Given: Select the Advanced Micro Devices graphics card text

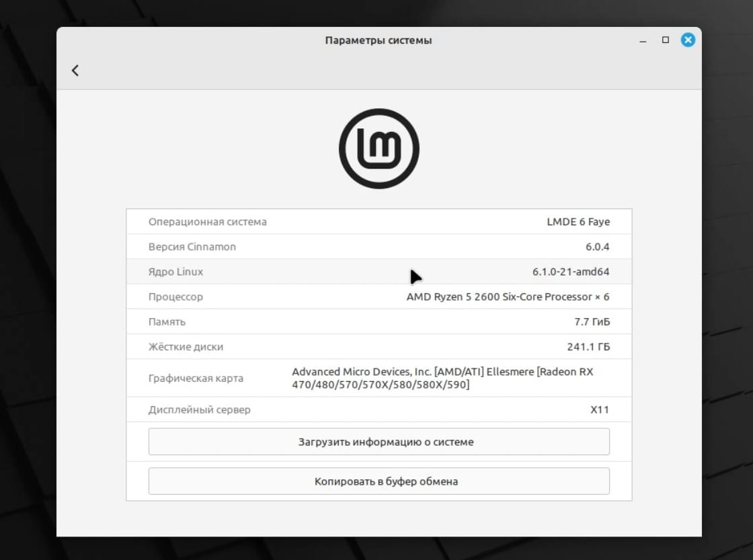Looking at the screenshot, I should (x=443, y=378).
